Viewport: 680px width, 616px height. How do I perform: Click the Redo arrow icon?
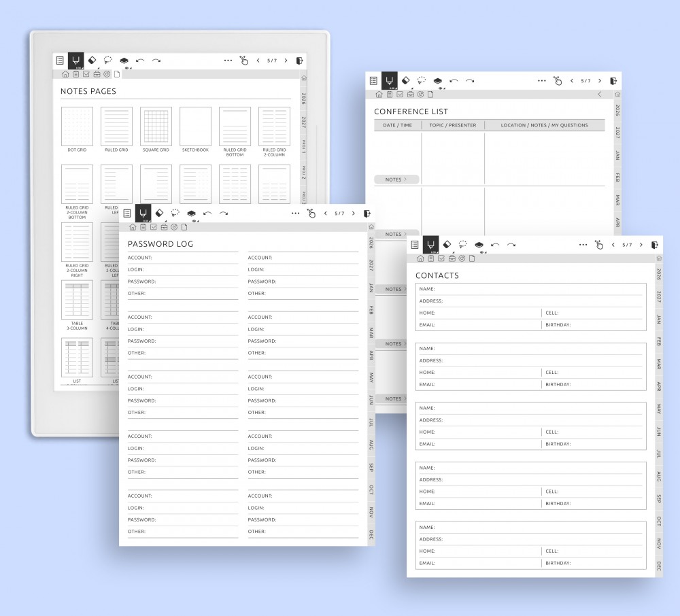coord(223,213)
